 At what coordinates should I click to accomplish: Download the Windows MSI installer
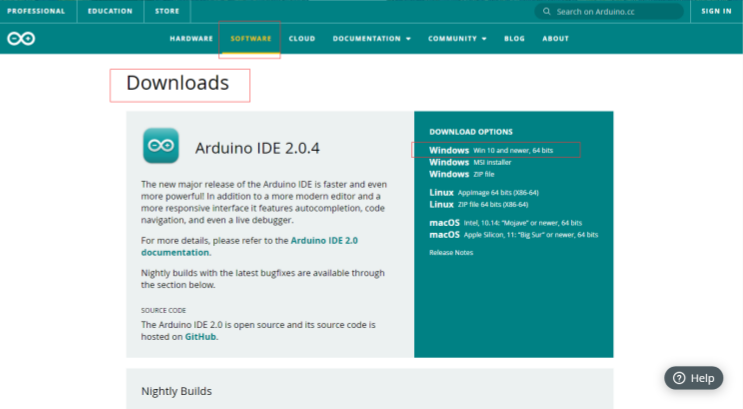(470, 162)
